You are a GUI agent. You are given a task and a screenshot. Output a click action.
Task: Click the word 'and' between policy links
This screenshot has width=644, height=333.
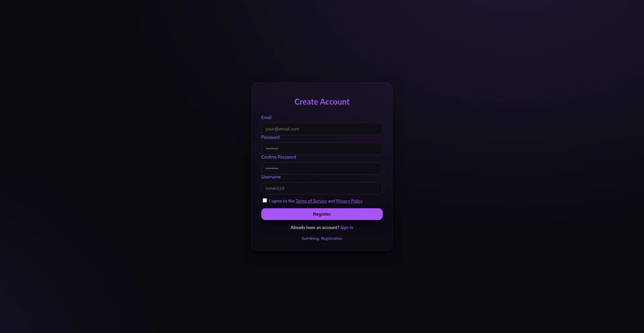pyautogui.click(x=331, y=201)
